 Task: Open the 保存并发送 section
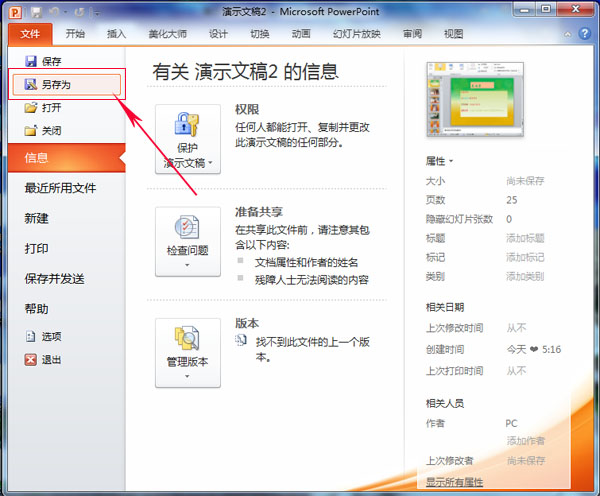(x=54, y=279)
